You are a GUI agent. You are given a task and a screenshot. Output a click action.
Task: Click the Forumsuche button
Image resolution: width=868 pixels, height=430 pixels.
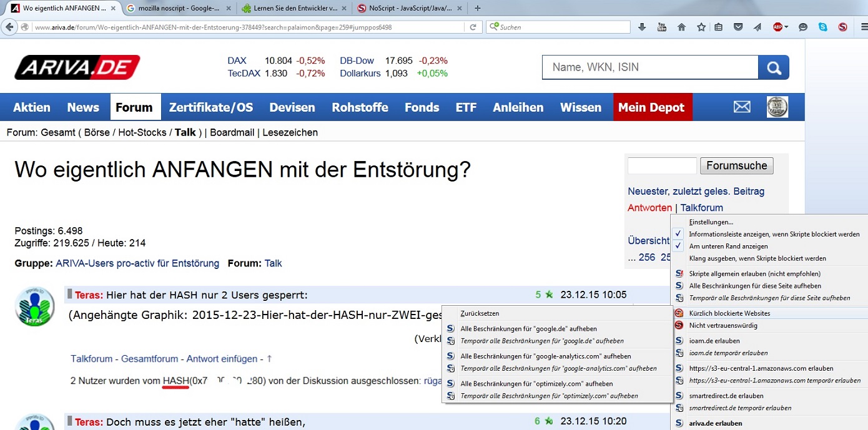[737, 165]
